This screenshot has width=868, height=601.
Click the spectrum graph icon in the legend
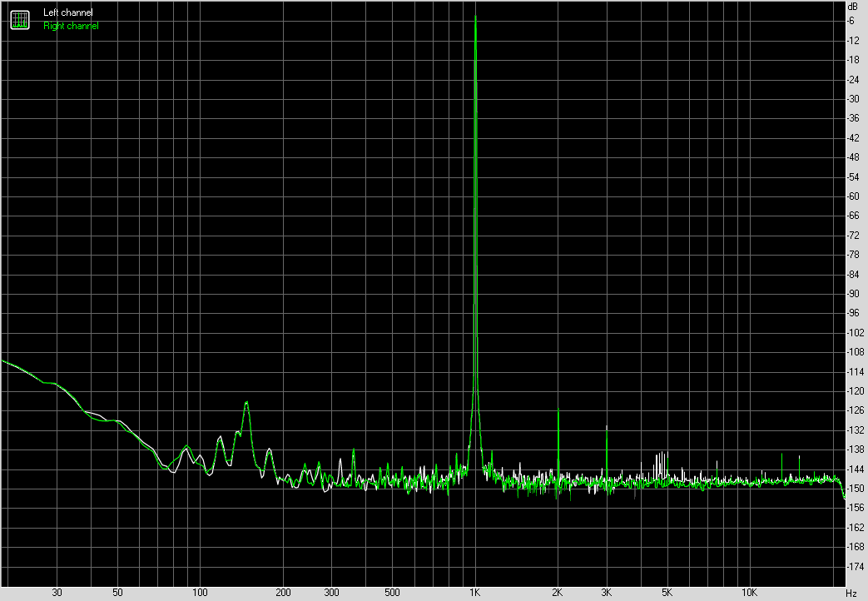20,19
